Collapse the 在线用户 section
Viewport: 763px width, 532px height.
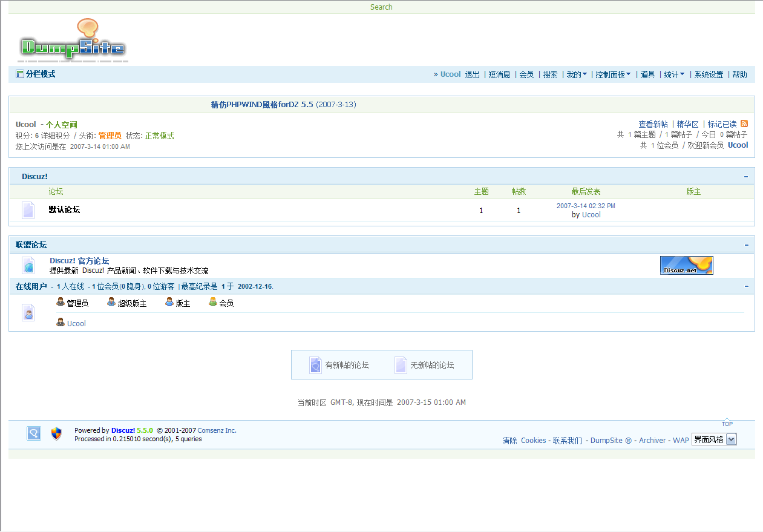(746, 286)
